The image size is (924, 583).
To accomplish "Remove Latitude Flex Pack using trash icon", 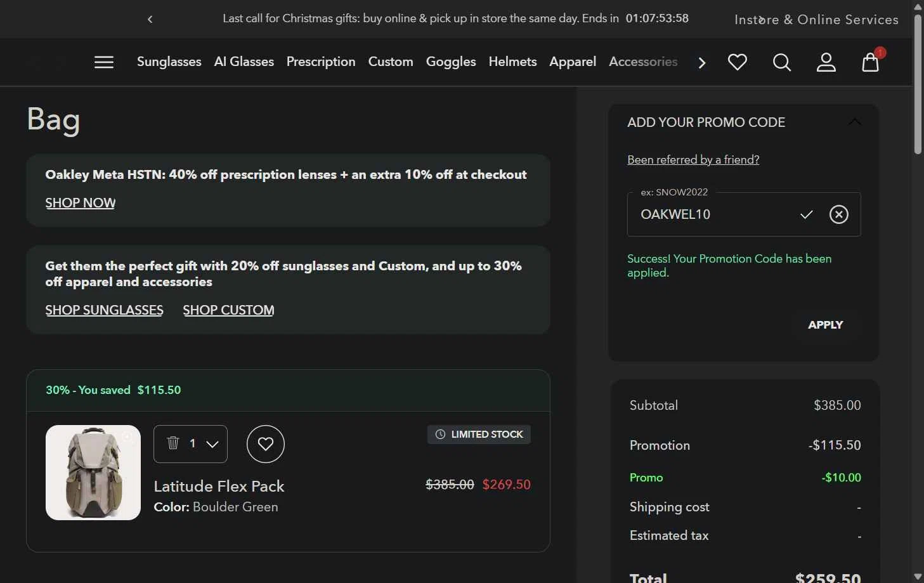I will pos(173,443).
